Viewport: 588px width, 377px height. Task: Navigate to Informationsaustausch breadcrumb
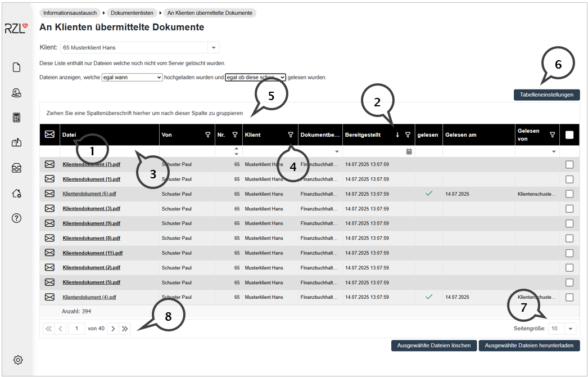70,12
